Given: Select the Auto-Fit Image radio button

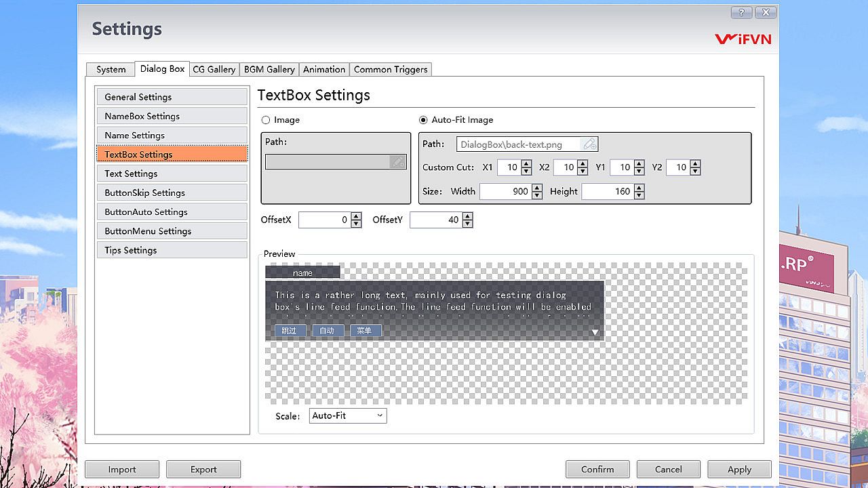Looking at the screenshot, I should click(x=424, y=120).
